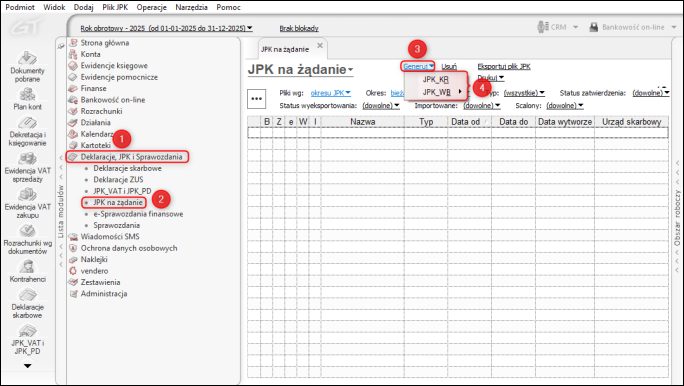The width and height of the screenshot is (684, 386).
Task: Sort table by Data od column header
Action: 469,122
